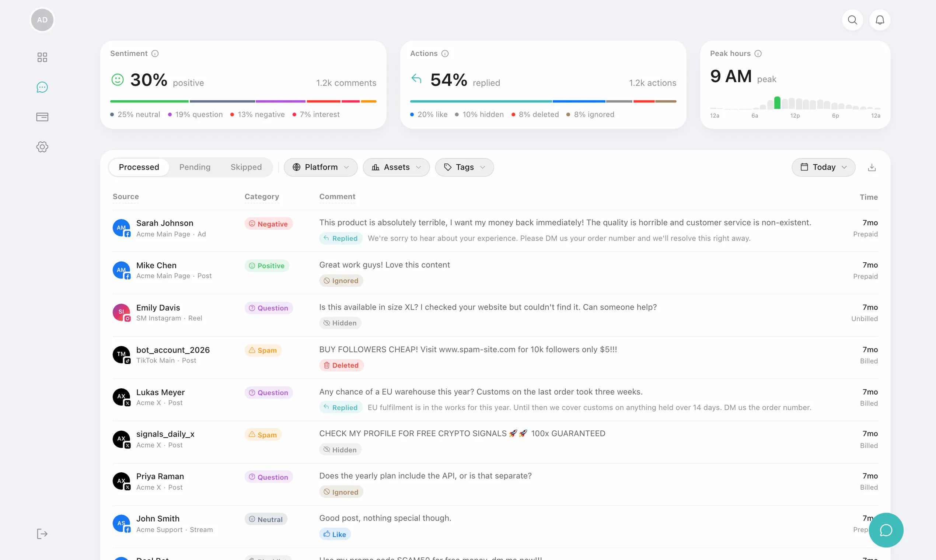Click the teal replied actions bar segment
The image size is (936, 560).
[481, 102]
